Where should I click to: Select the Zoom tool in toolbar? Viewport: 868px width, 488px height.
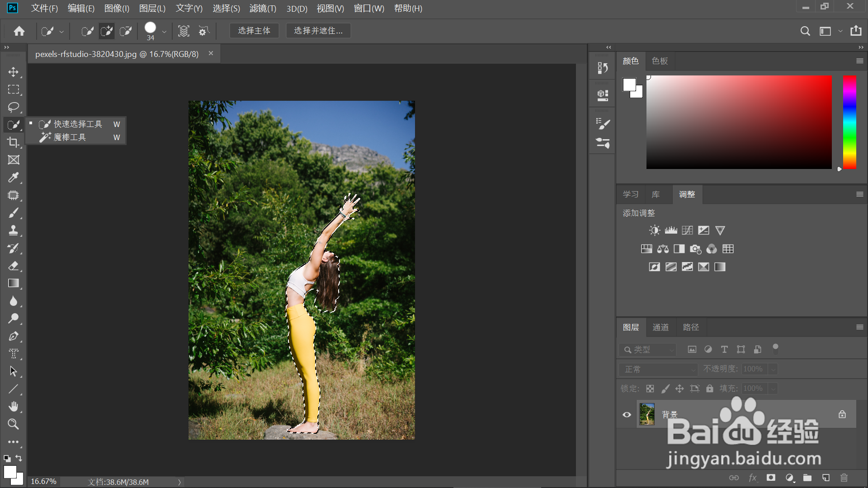point(14,424)
